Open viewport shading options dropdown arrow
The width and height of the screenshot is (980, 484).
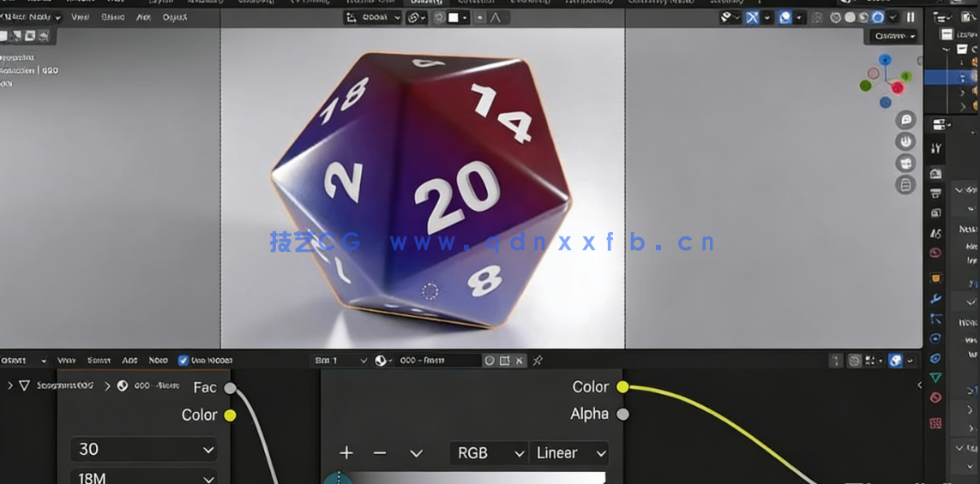tap(893, 17)
